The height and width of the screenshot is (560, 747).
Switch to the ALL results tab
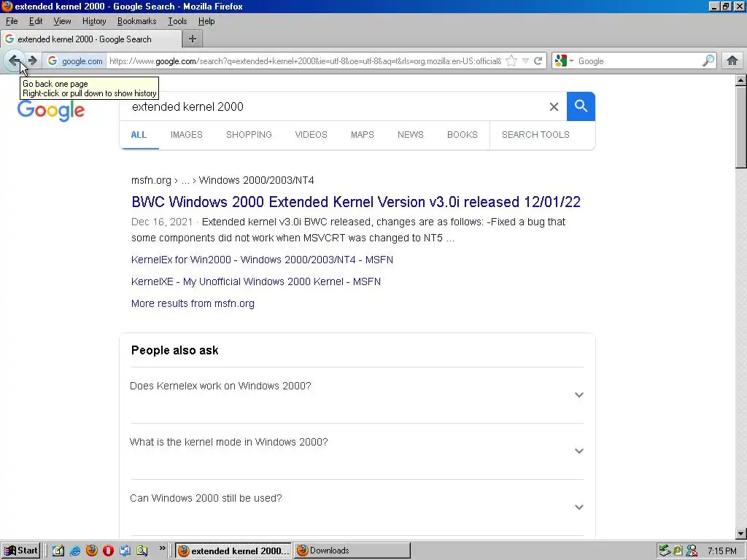tap(139, 135)
